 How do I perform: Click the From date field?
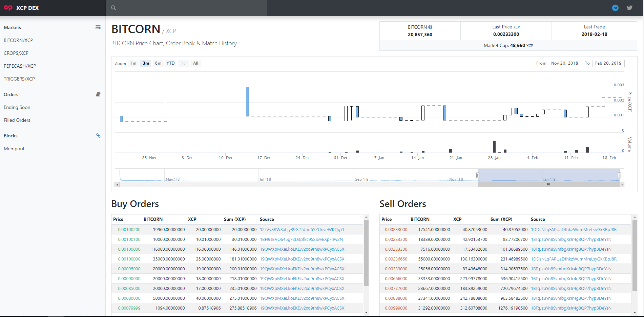565,63
